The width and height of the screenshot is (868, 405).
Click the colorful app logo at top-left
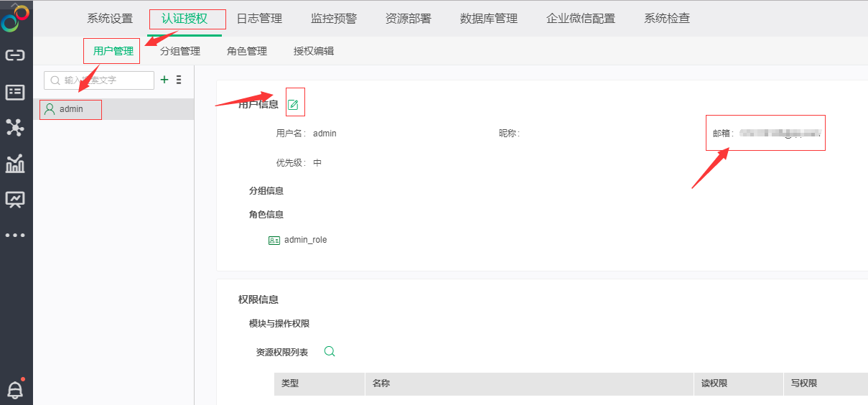click(15, 18)
